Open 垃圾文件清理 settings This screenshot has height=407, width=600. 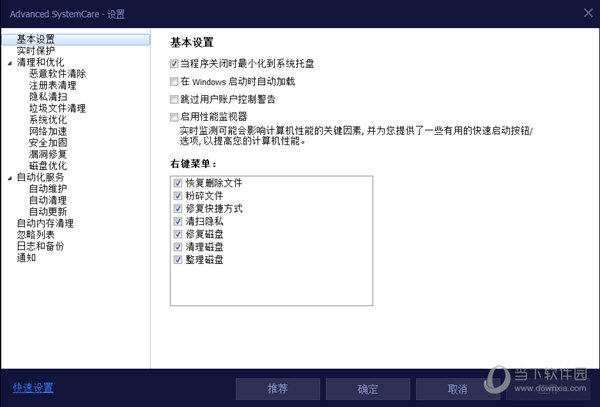57,108
